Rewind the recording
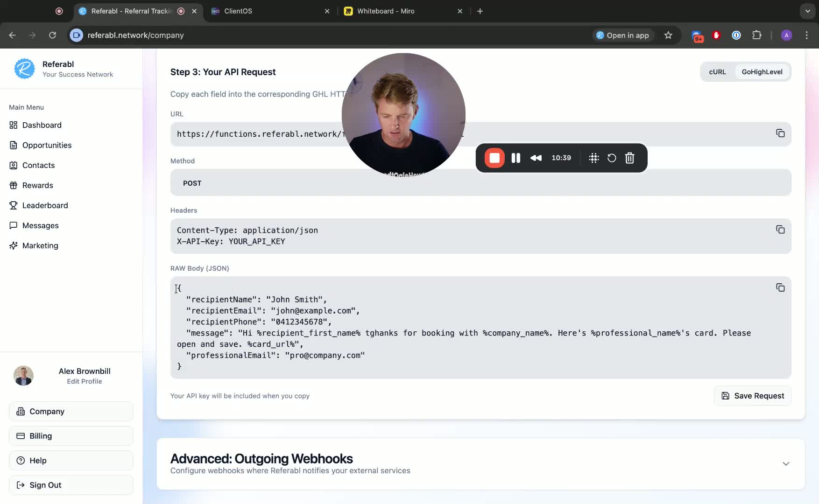This screenshot has height=504, width=819. pos(536,158)
